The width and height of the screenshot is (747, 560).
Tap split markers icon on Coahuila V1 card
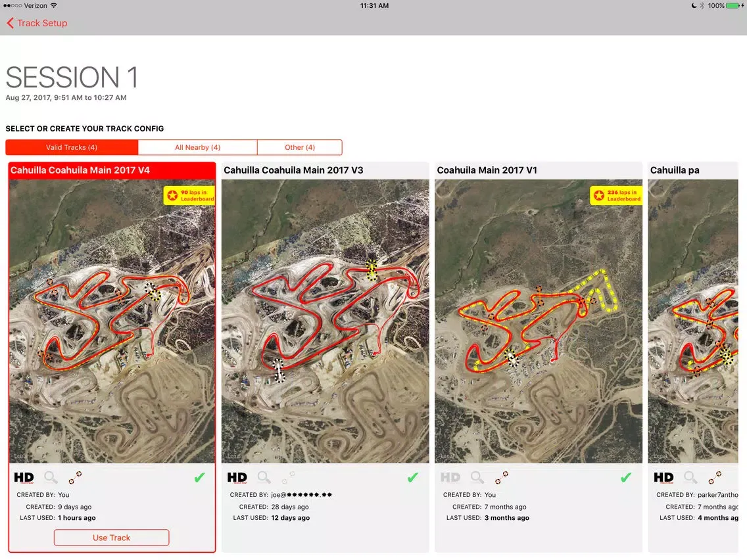pyautogui.click(x=502, y=478)
